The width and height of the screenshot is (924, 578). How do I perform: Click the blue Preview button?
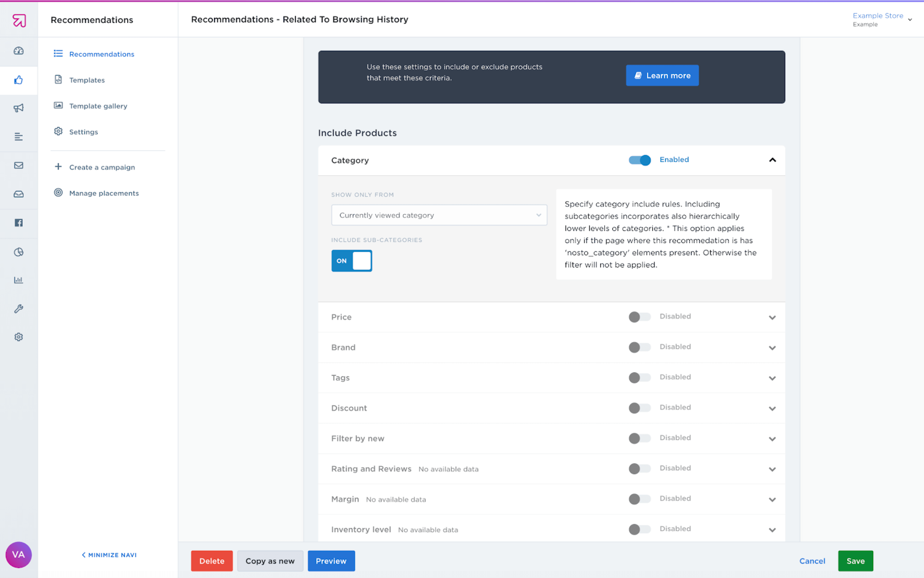(331, 561)
